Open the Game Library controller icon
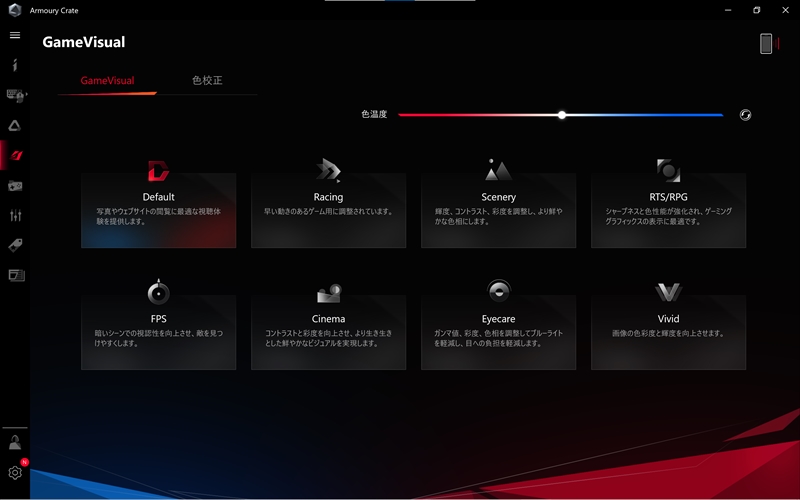 click(x=15, y=186)
